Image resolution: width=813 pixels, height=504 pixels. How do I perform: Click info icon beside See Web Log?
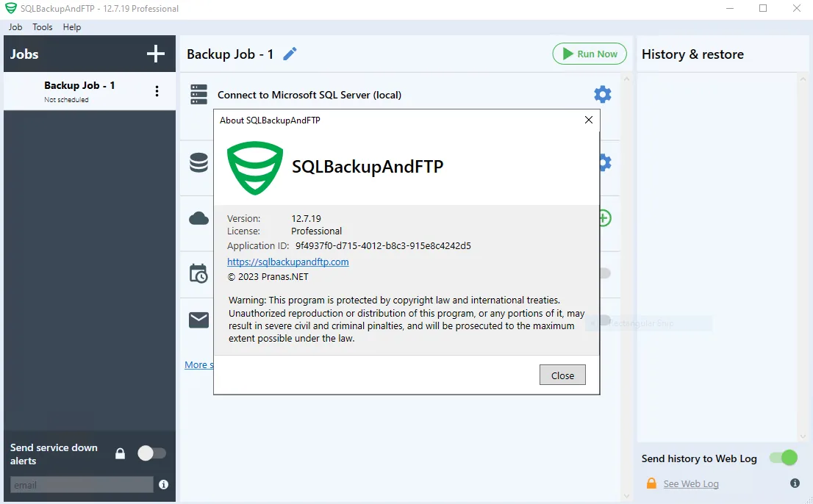tap(795, 483)
